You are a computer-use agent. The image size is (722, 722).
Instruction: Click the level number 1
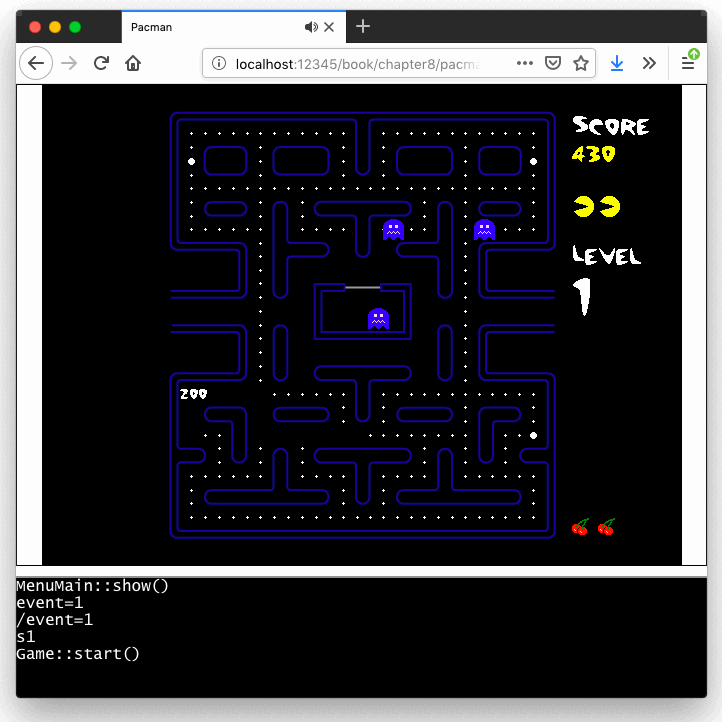pyautogui.click(x=582, y=297)
